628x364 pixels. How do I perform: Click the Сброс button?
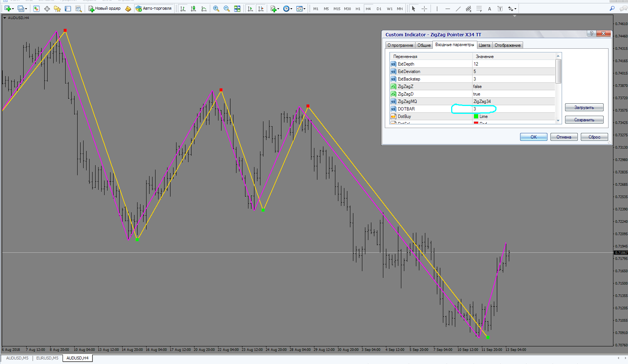[x=594, y=137]
